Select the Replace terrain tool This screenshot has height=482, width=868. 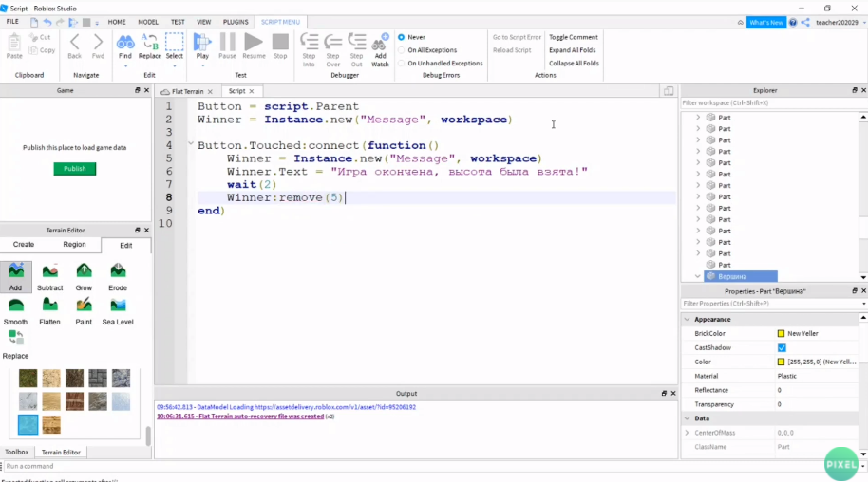point(15,344)
